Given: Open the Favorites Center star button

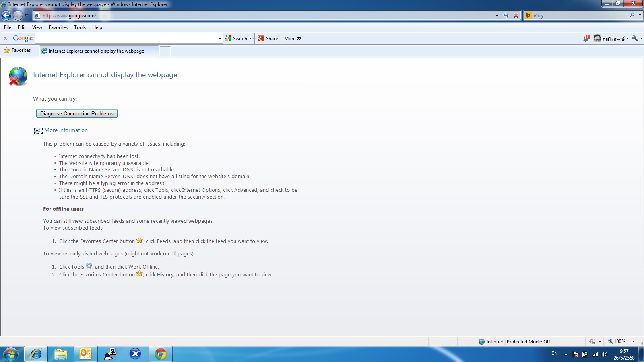Looking at the screenshot, I should [17, 51].
